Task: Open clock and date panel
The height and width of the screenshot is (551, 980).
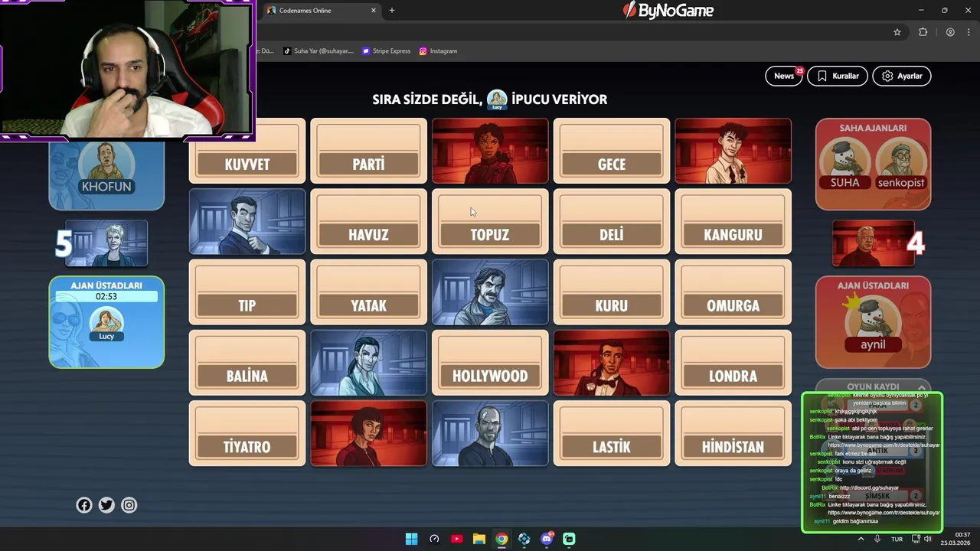Action: pyautogui.click(x=955, y=539)
